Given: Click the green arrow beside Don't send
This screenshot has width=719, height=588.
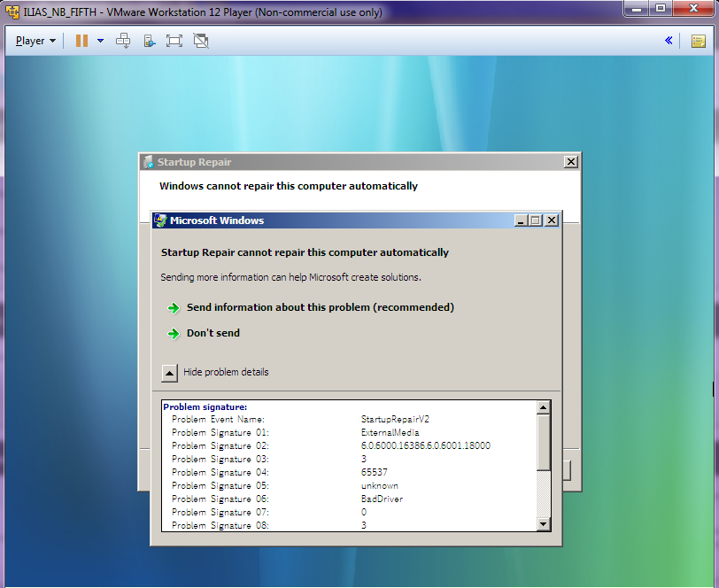Looking at the screenshot, I should (174, 334).
